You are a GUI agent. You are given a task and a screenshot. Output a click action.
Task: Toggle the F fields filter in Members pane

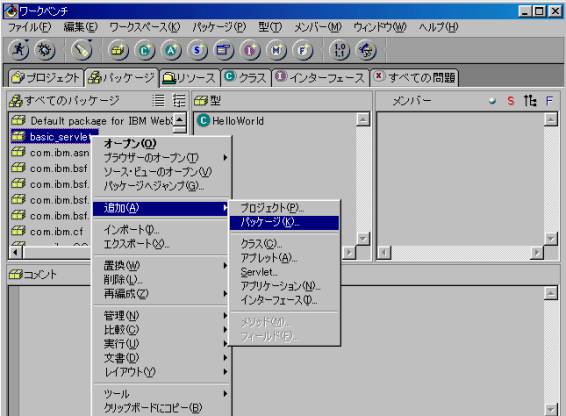tap(549, 101)
